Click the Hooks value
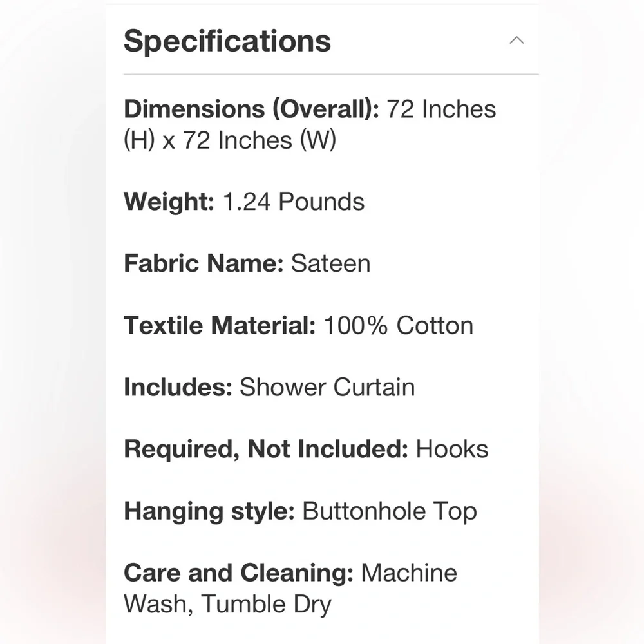This screenshot has height=644, width=644. tap(452, 449)
